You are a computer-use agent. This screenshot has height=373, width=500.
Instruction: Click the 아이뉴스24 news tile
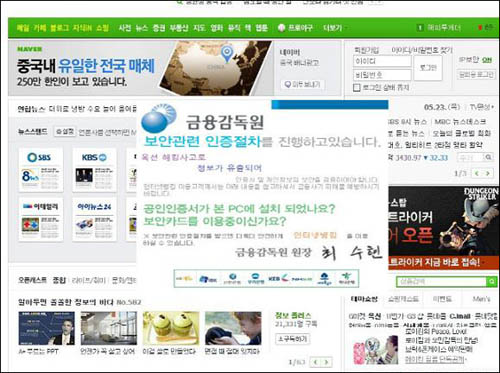[95, 219]
